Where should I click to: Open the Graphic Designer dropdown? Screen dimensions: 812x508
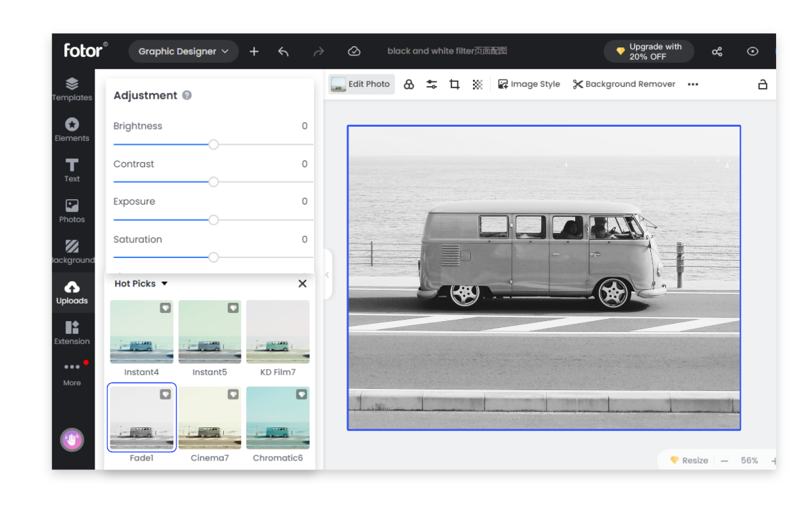click(x=183, y=51)
